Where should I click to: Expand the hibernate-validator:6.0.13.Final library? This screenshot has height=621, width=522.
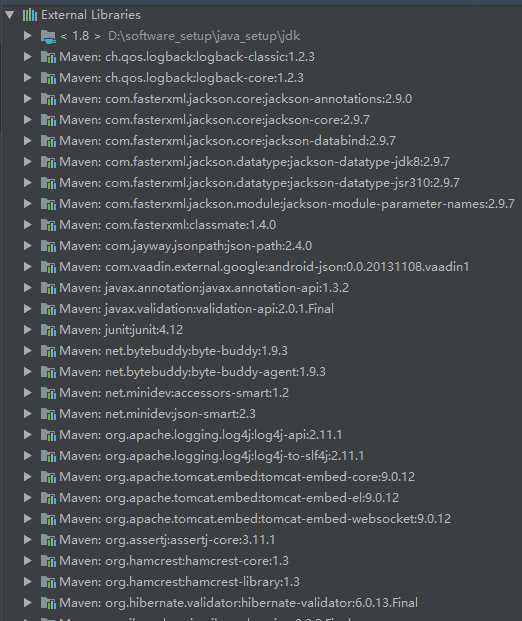28,602
